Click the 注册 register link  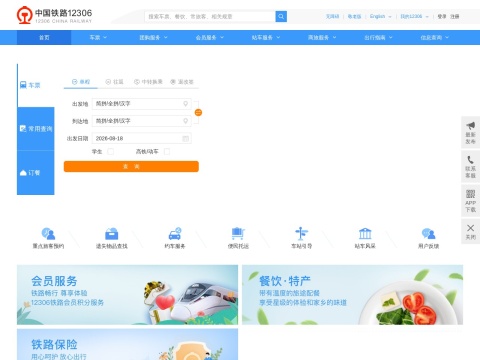(455, 16)
